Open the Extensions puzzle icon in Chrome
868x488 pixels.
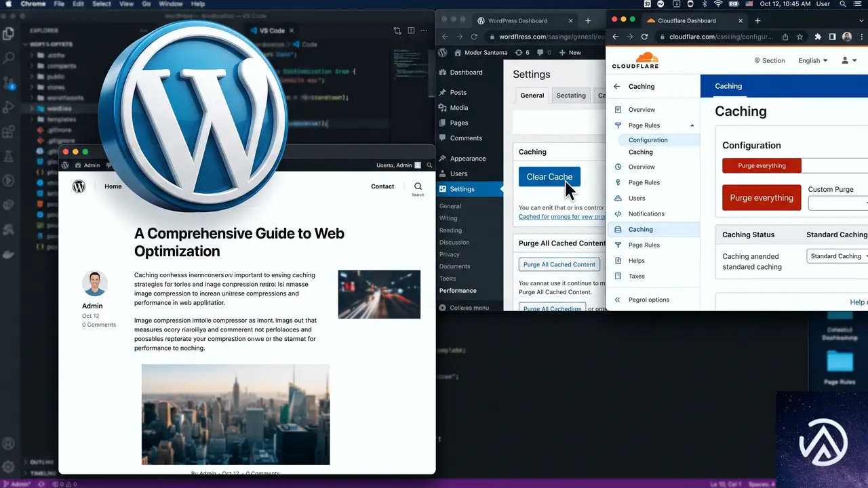point(818,37)
